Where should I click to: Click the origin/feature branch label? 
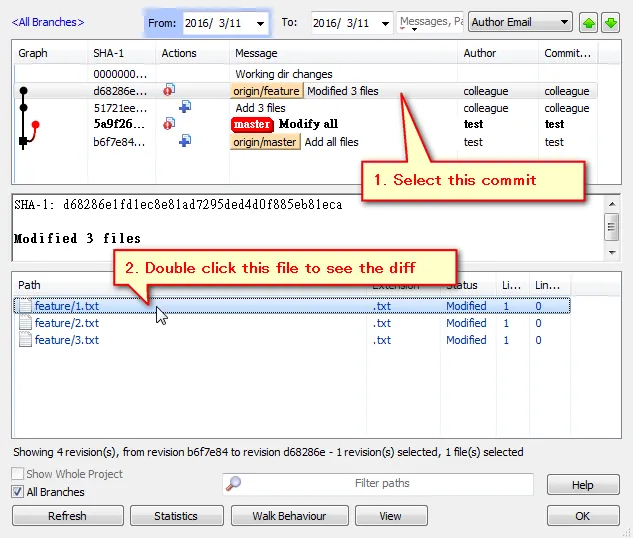click(x=266, y=91)
